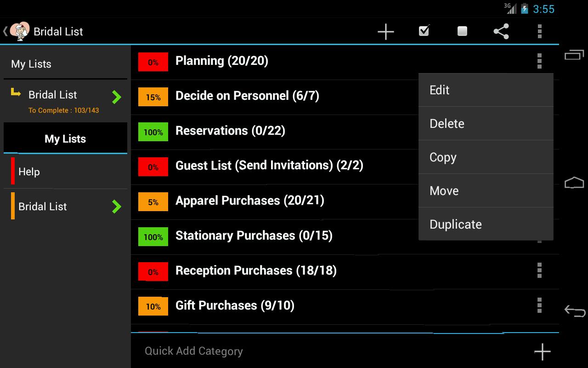Tap the 5% badge for Apparel Purchases
This screenshot has height=368, width=588.
click(153, 202)
